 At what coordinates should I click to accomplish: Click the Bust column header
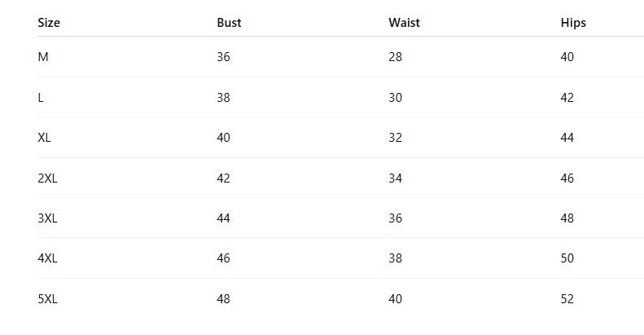click(x=229, y=23)
